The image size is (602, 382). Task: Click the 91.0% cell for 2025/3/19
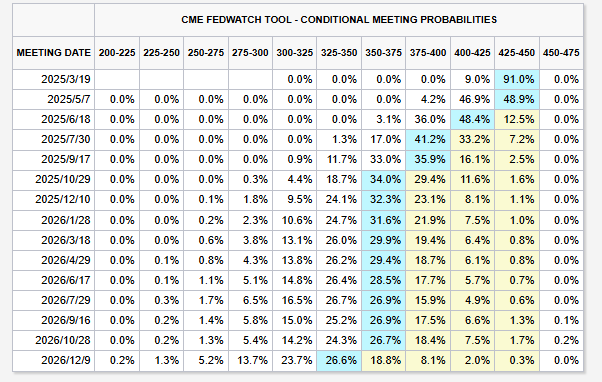point(517,79)
